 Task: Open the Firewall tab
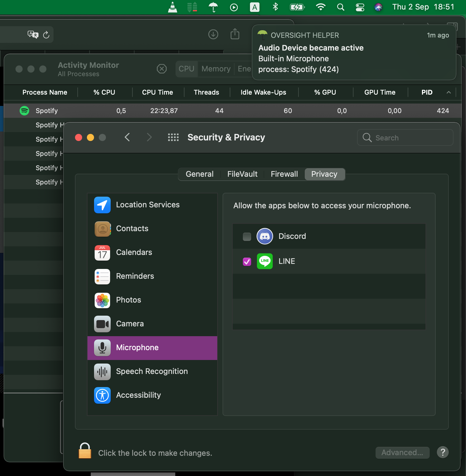(x=284, y=174)
